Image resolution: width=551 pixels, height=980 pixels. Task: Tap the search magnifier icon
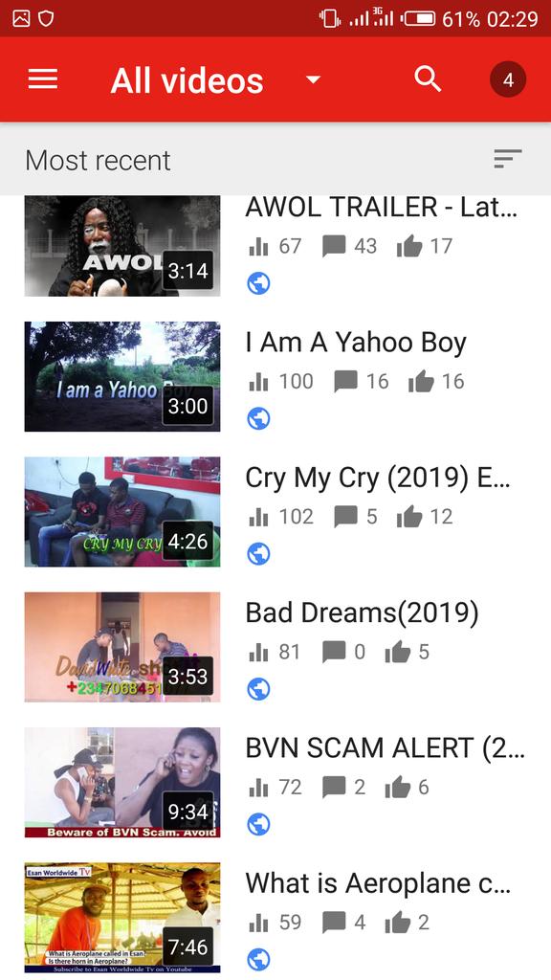pyautogui.click(x=428, y=79)
